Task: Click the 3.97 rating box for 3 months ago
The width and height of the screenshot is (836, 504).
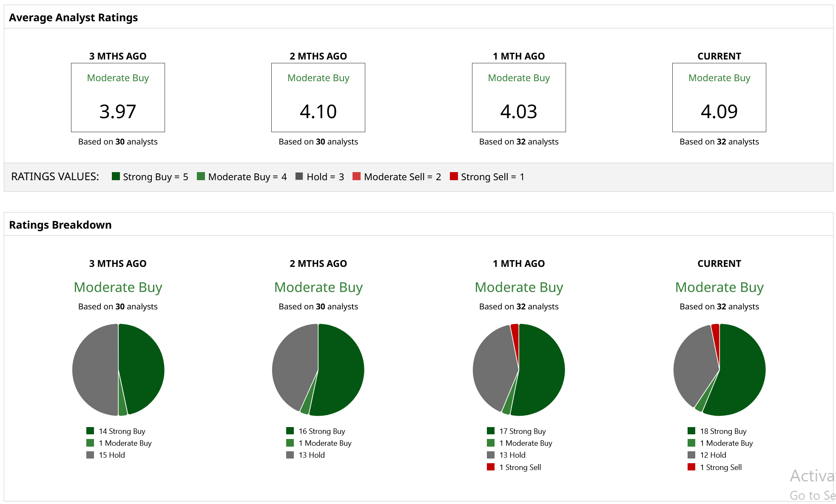Action: 118,98
